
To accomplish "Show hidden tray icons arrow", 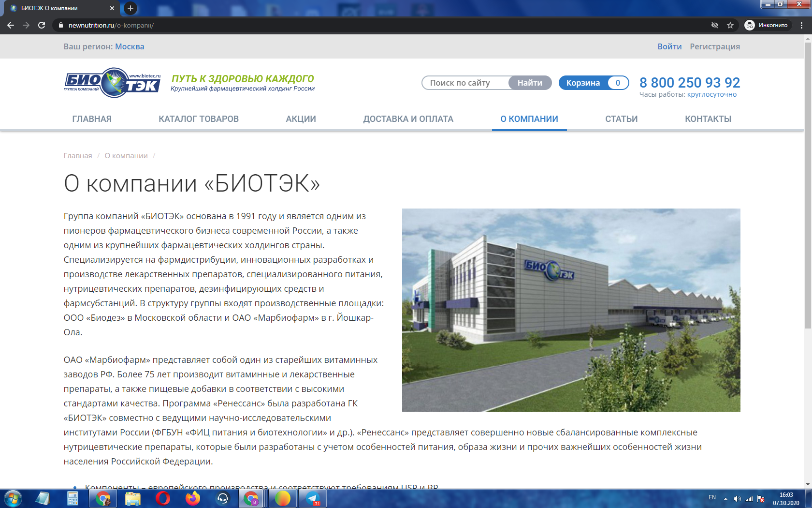I will pos(725,499).
